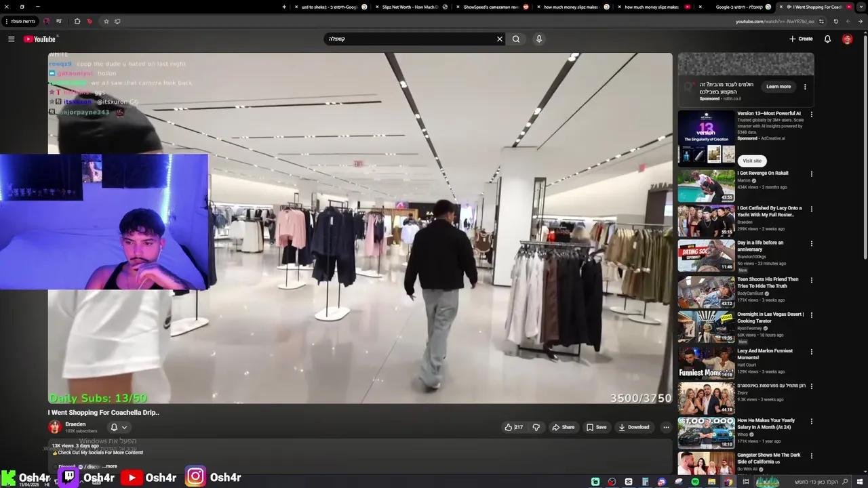The width and height of the screenshot is (868, 488).
Task: Open Spotify from the taskbar
Action: [695, 481]
